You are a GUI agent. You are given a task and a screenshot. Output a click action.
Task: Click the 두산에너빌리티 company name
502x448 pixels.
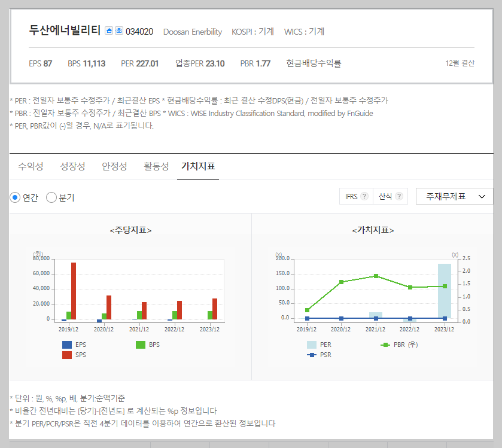(65, 31)
